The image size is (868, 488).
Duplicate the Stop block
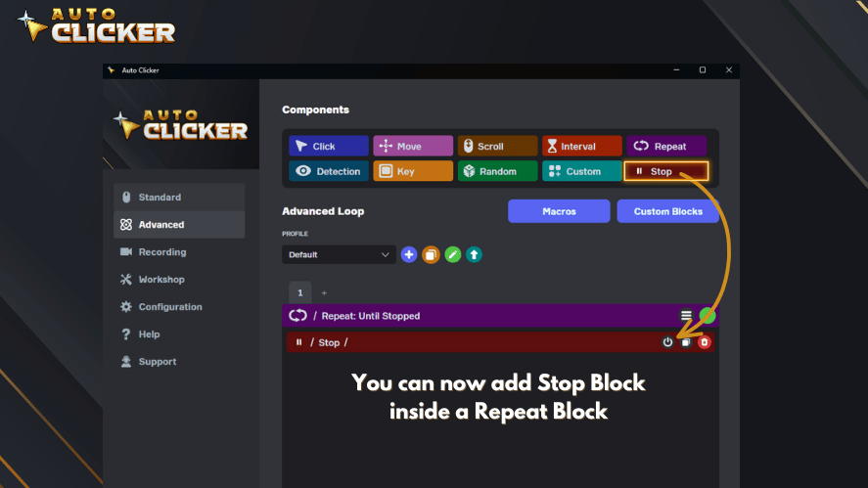[686, 342]
